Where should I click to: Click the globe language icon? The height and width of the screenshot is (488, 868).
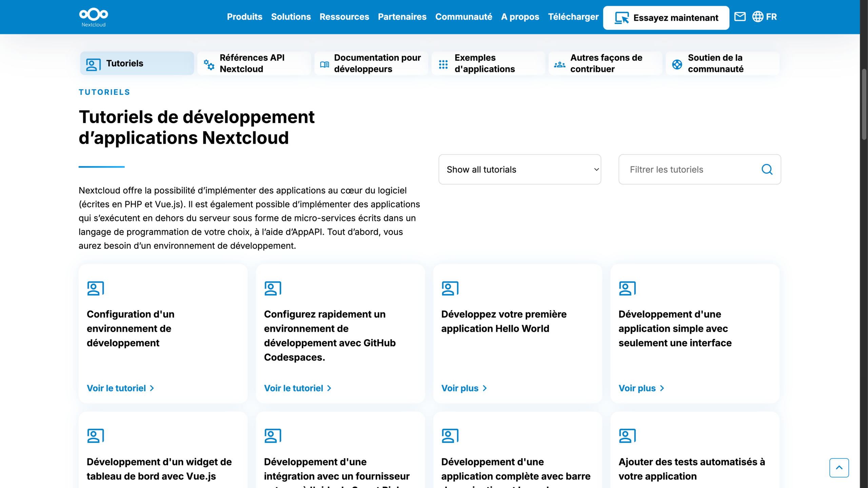coord(757,17)
